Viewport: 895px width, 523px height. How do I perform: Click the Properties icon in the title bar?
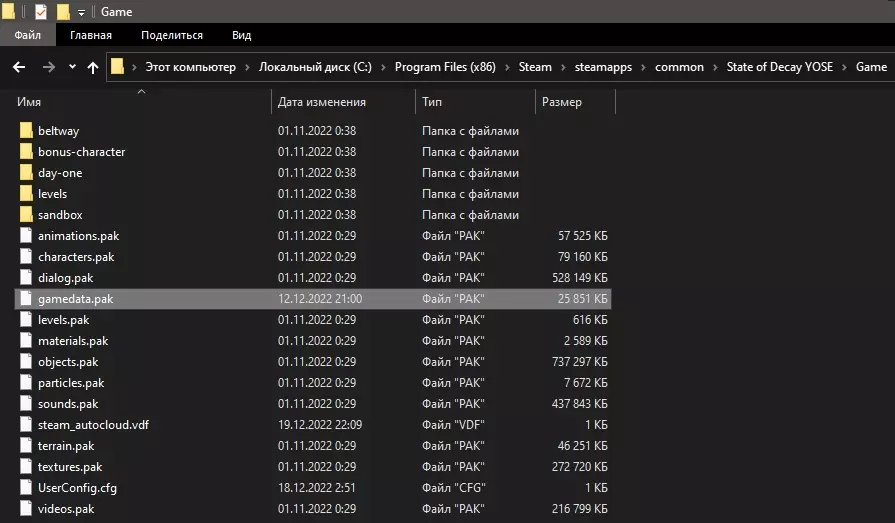click(41, 12)
